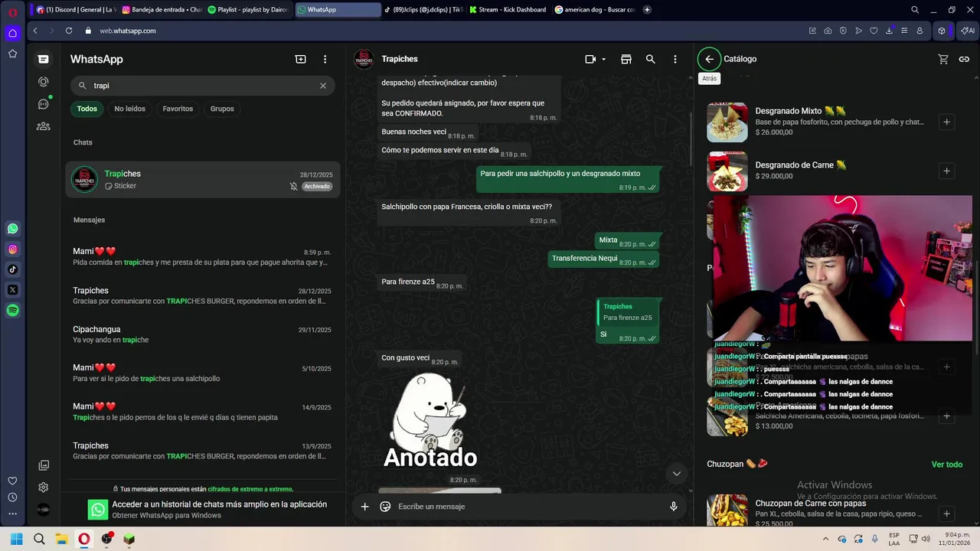Open the shopping cart in Catálogo
The image size is (980, 551).
tap(943, 59)
